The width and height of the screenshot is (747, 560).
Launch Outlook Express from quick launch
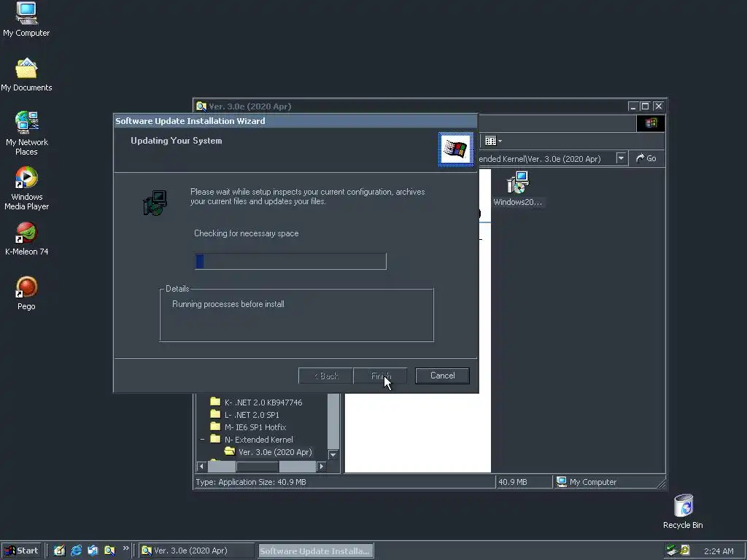point(93,551)
